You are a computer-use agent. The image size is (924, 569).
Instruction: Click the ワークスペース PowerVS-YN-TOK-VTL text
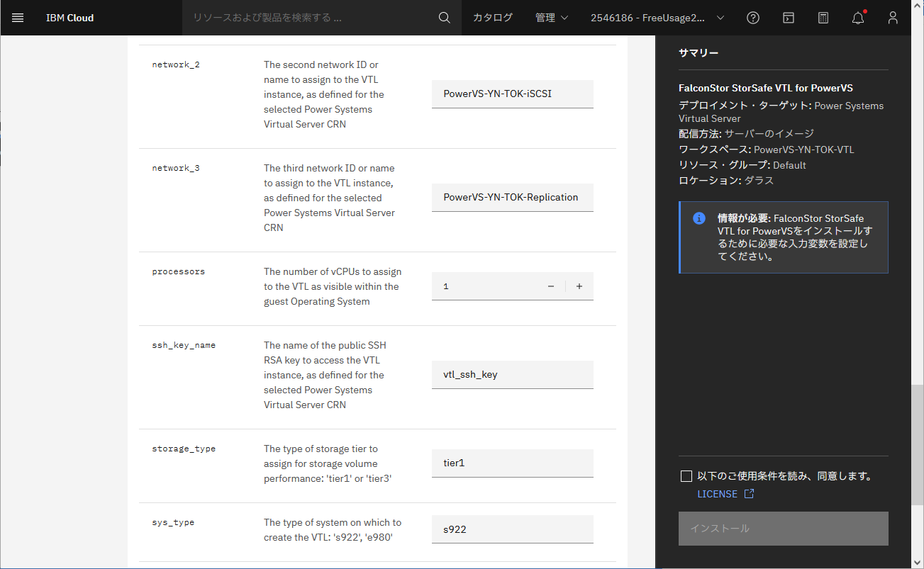pyautogui.click(x=767, y=150)
